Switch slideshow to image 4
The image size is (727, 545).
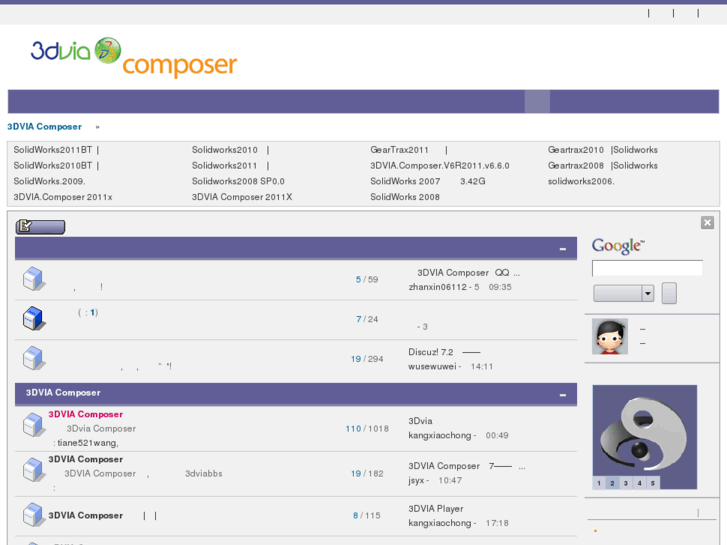point(639,483)
